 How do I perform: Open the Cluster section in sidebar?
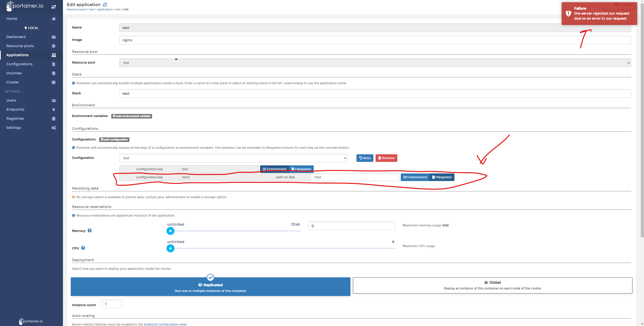[13, 82]
